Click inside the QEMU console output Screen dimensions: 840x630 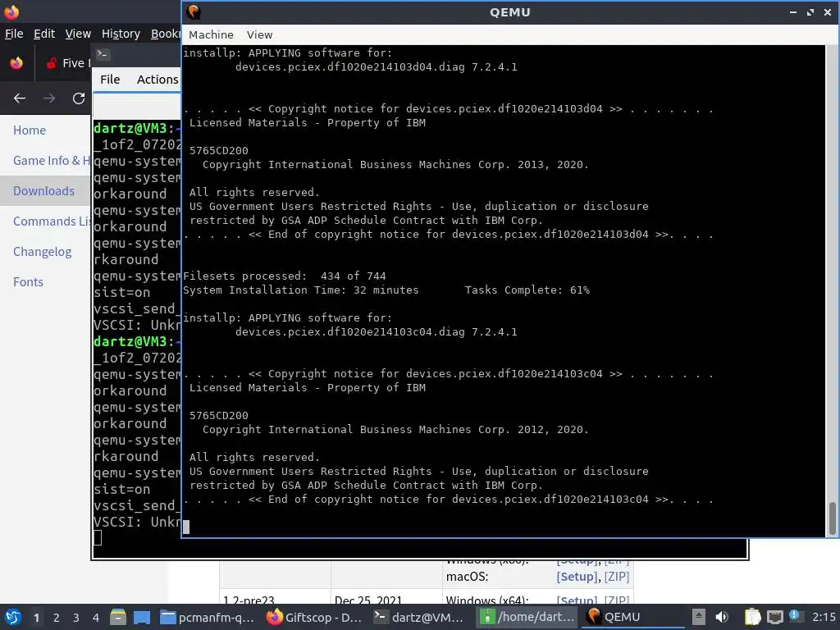click(x=504, y=291)
